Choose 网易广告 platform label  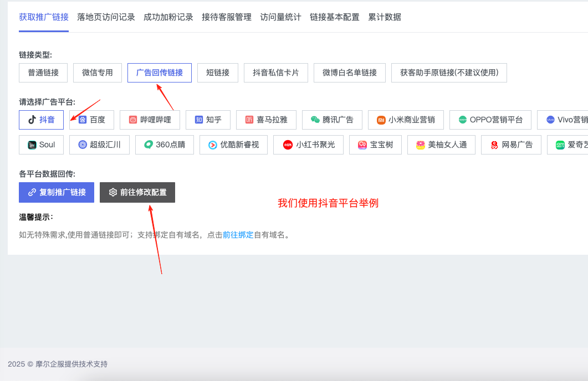point(517,145)
